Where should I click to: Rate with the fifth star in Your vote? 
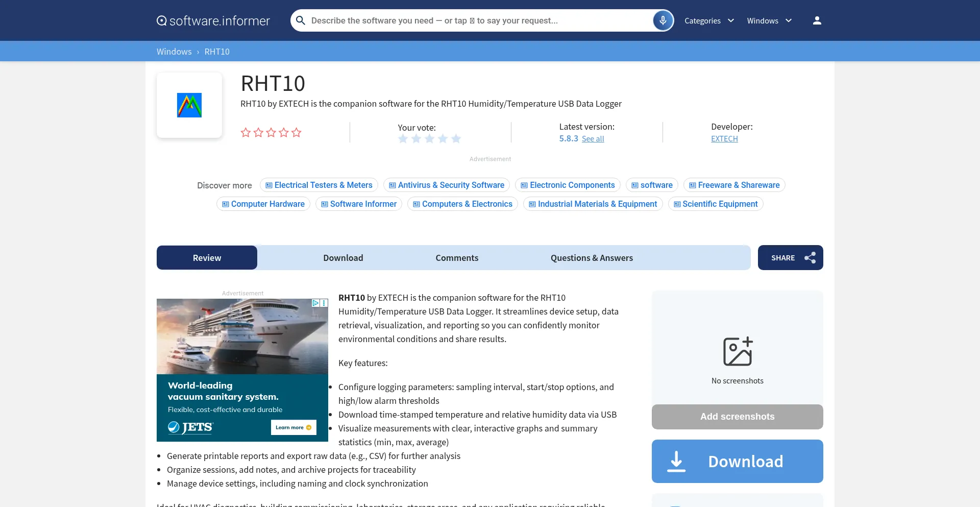click(x=456, y=139)
